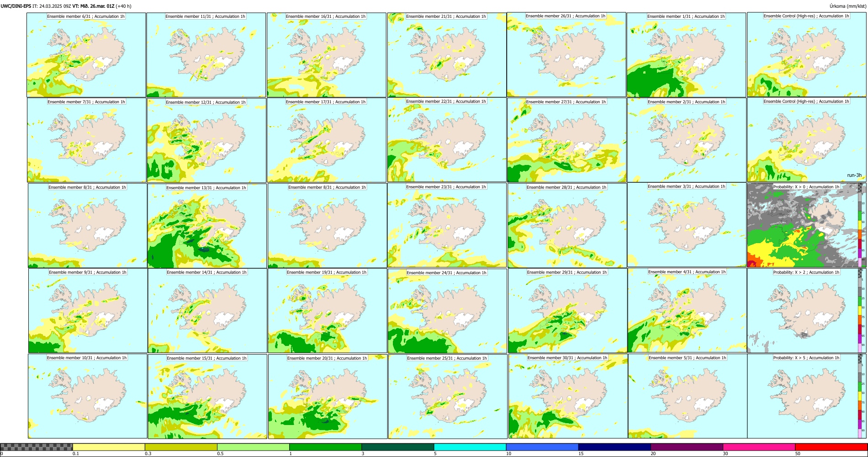Select the Ensemble member 16/31 map panel
This screenshot has height=457, width=868.
point(327,55)
